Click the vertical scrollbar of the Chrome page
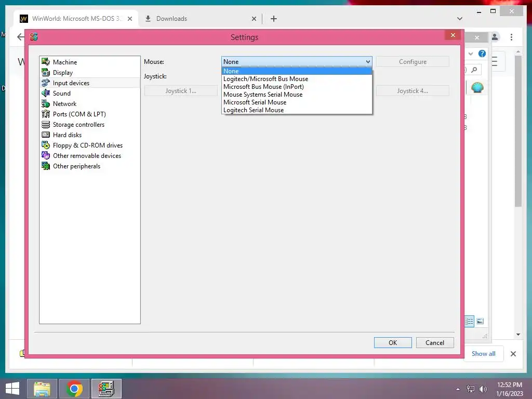This screenshot has height=399, width=532. 518,130
